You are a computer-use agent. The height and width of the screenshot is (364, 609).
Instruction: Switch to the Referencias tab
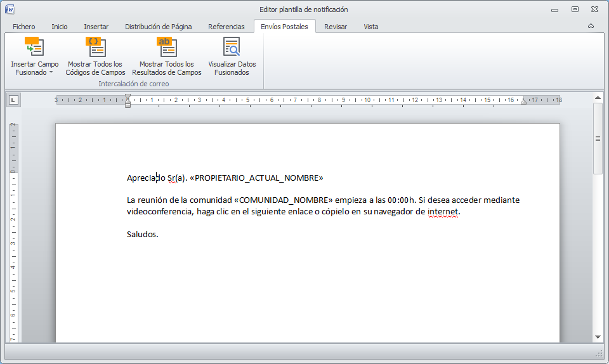(226, 27)
